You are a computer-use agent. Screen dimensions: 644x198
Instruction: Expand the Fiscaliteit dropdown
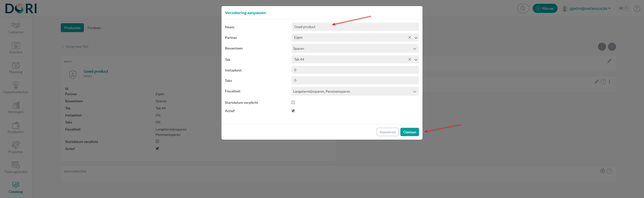[x=414, y=91]
